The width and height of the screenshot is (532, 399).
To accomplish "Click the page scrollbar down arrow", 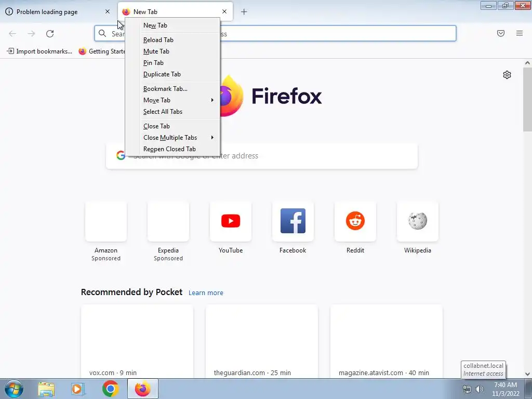I will pyautogui.click(x=527, y=374).
